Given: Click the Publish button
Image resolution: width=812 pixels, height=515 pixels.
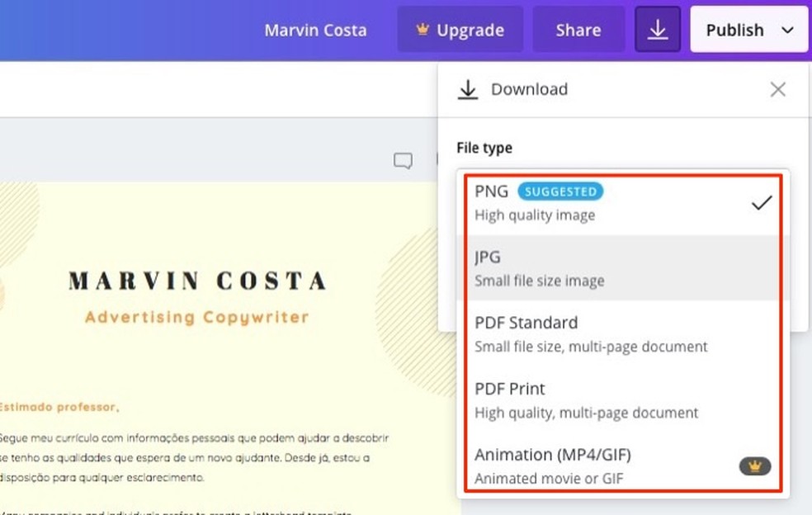Looking at the screenshot, I should [x=737, y=29].
